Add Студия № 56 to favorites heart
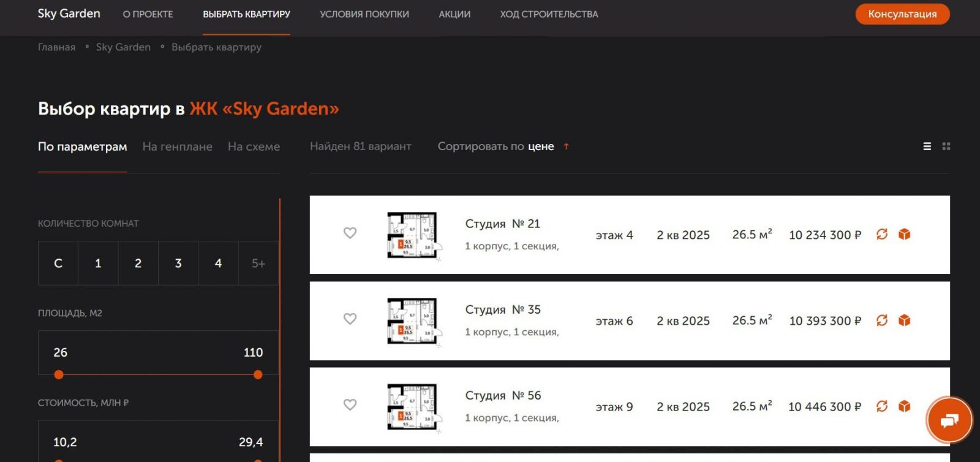Image resolution: width=980 pixels, height=462 pixels. (350, 404)
